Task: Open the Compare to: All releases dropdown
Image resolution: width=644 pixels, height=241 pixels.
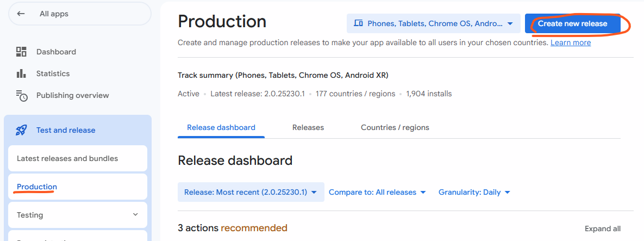Action: pos(377,192)
